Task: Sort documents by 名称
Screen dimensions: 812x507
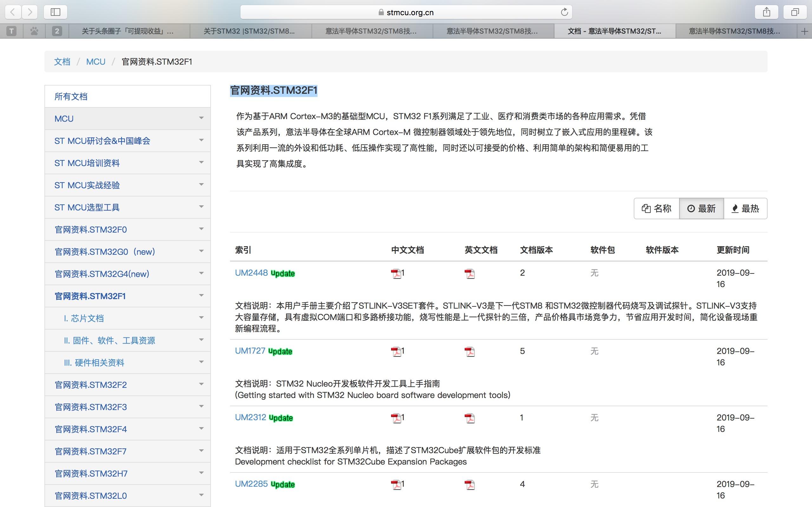Action: (x=656, y=209)
